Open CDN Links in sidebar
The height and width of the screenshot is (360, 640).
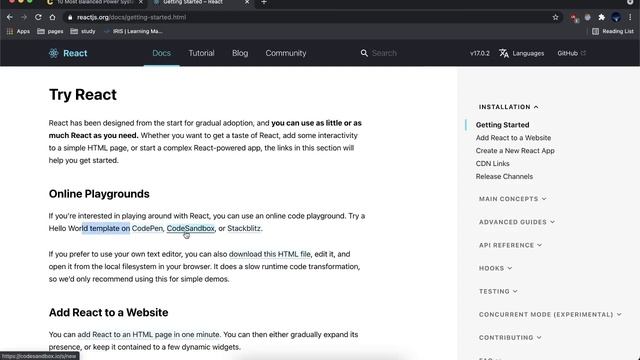coord(492,164)
